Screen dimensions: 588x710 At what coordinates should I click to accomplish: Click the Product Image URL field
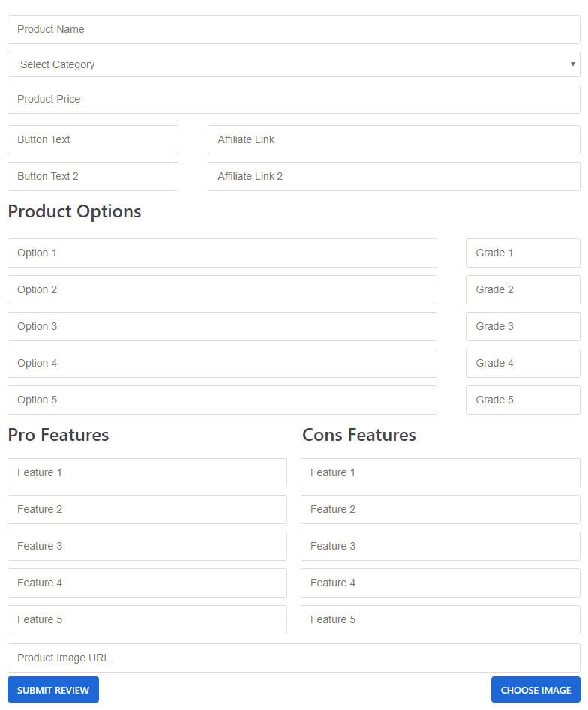click(293, 658)
